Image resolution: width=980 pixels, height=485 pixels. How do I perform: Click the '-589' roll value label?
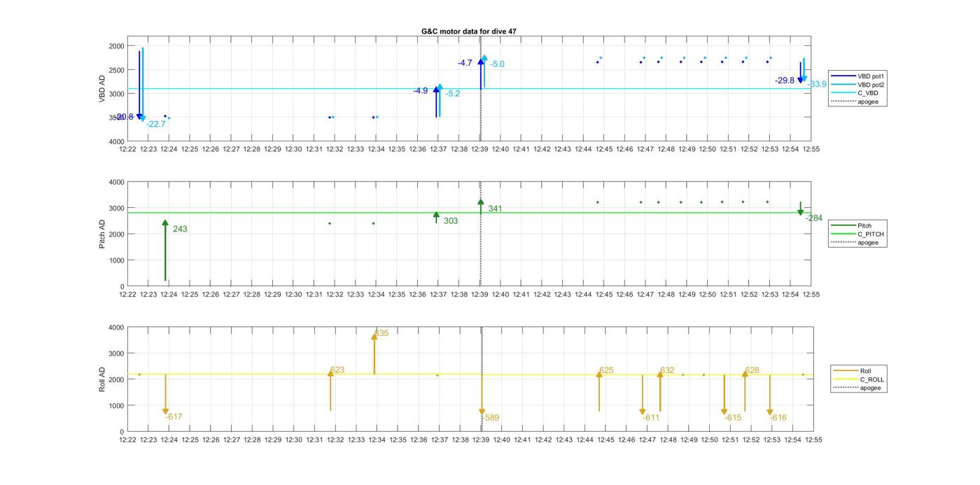click(x=491, y=418)
